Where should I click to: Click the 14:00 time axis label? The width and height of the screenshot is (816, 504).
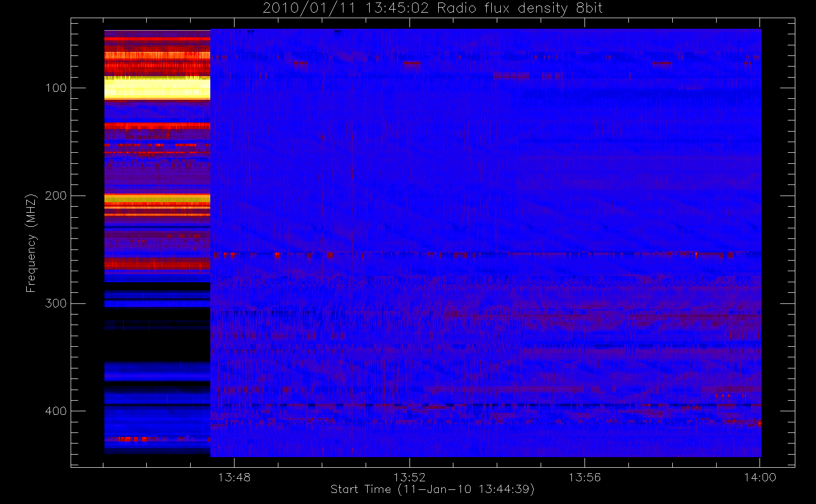[760, 477]
